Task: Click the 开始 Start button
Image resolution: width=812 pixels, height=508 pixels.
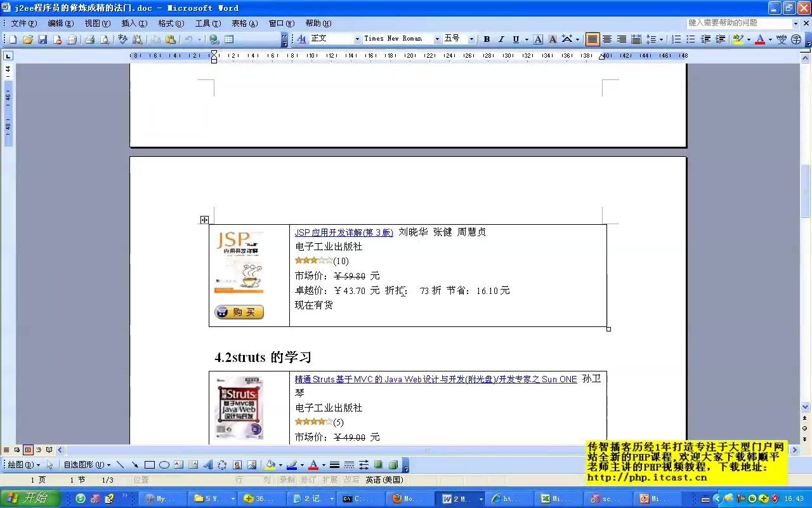Action: point(30,498)
